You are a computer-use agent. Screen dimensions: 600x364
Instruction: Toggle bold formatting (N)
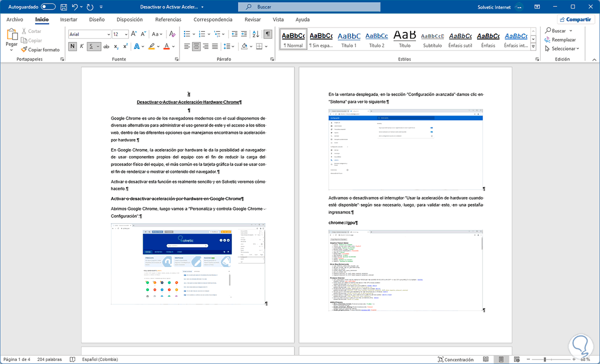click(x=72, y=46)
